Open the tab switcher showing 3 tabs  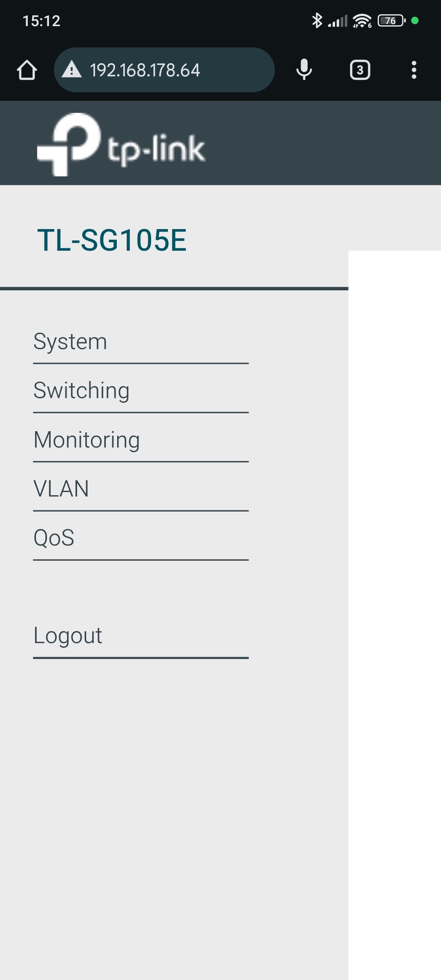point(360,70)
